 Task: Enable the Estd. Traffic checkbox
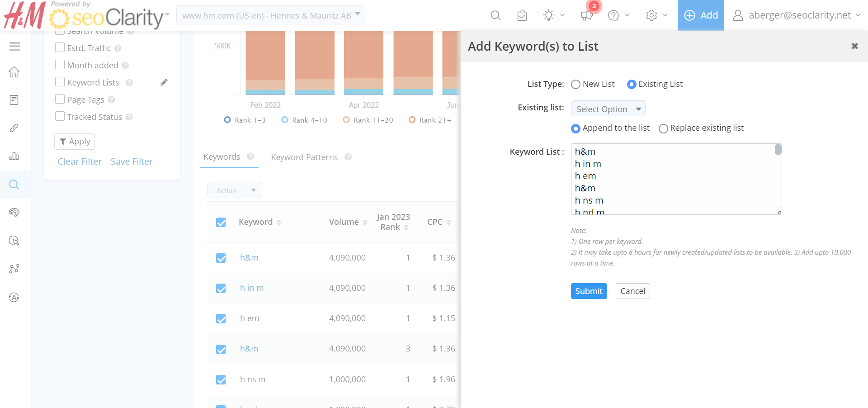[x=60, y=47]
